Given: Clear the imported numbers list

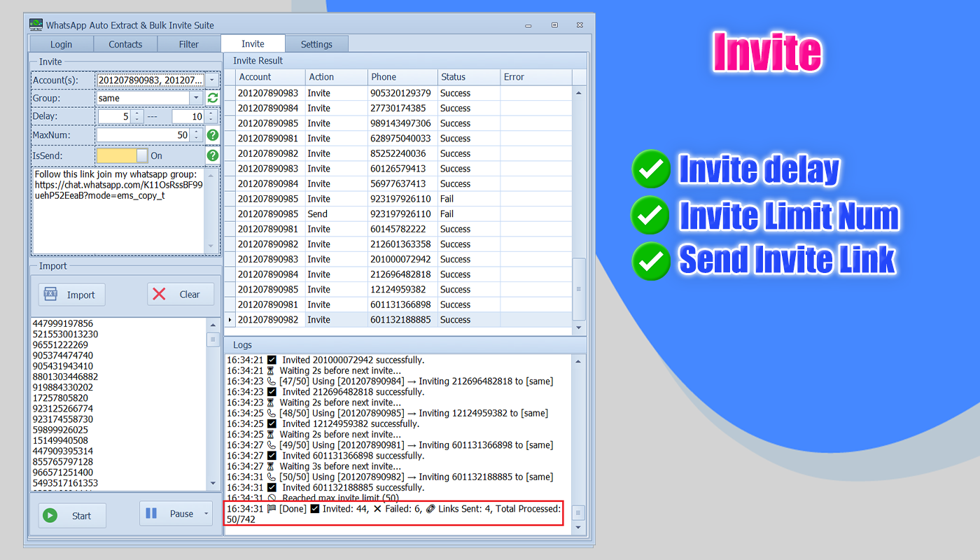Looking at the screenshot, I should (x=181, y=295).
